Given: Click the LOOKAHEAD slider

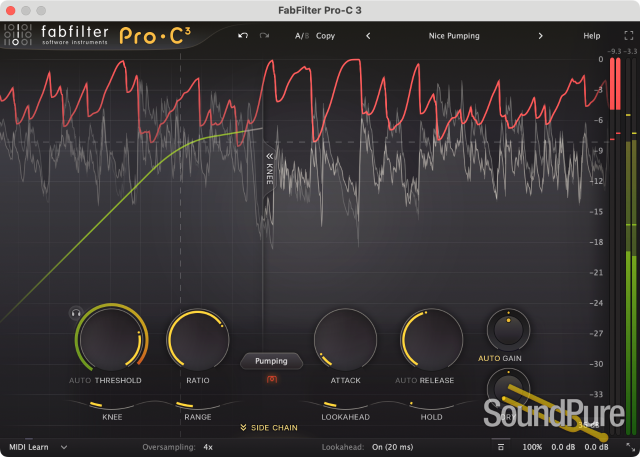Looking at the screenshot, I should click(x=345, y=405).
